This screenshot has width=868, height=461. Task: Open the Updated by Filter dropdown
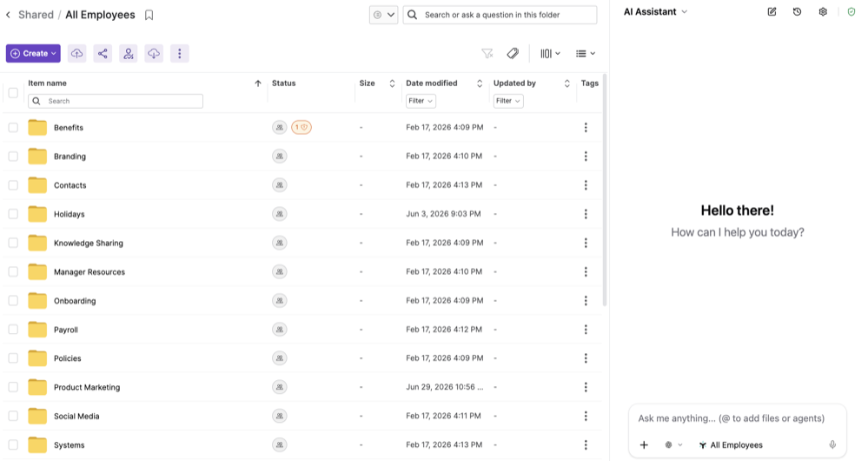pos(508,101)
